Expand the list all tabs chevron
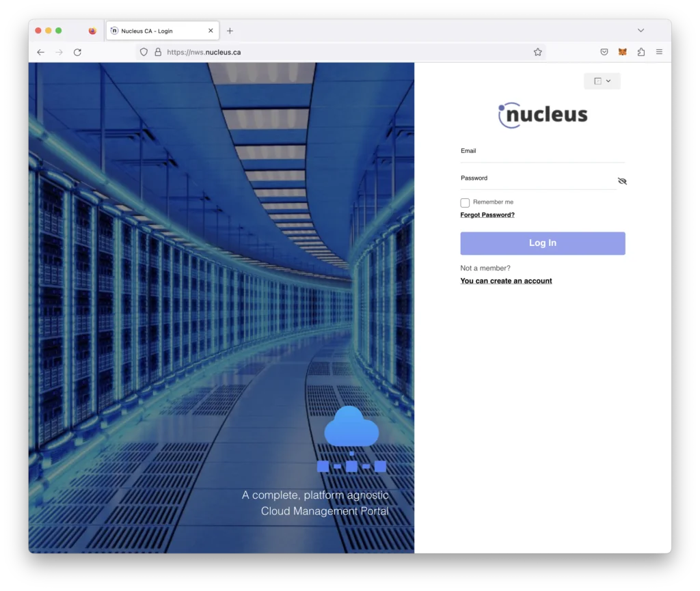 tap(641, 30)
